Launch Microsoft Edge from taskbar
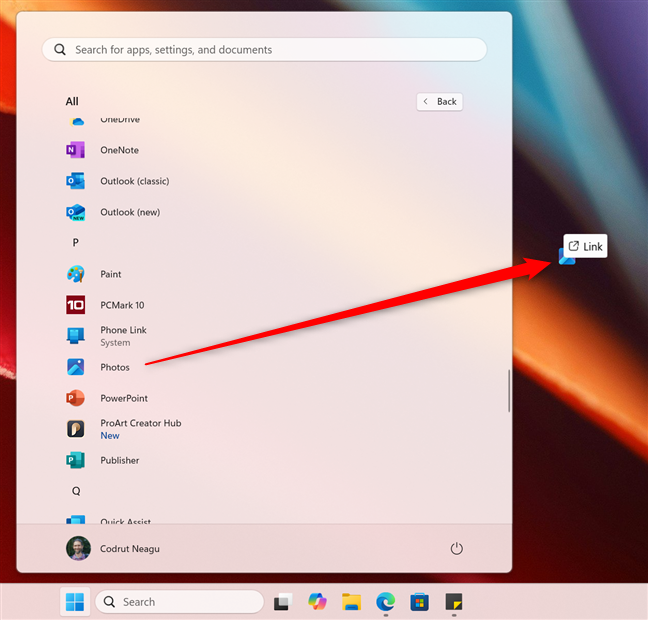 pyautogui.click(x=386, y=602)
